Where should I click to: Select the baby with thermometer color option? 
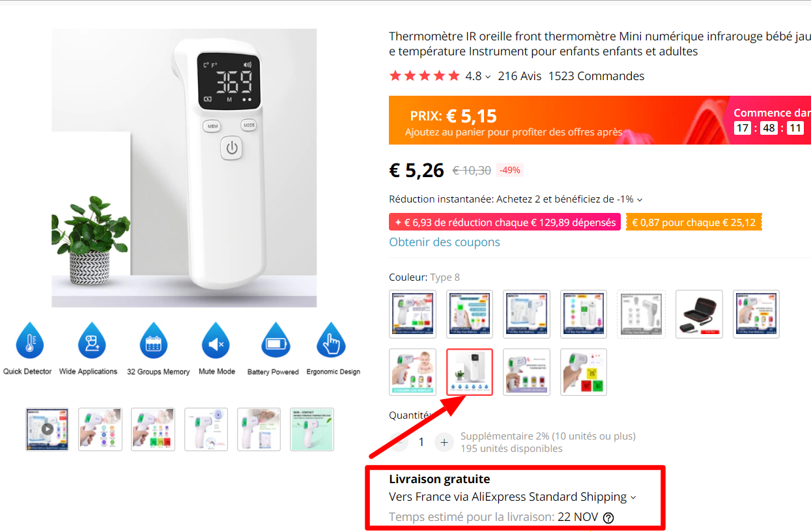tap(412, 372)
